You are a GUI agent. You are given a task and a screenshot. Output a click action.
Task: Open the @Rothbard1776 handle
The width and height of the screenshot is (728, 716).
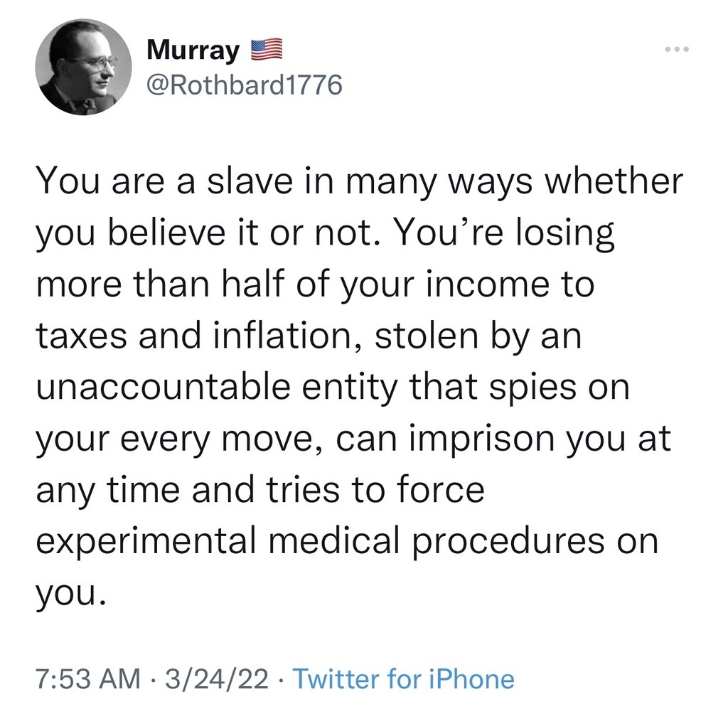[x=244, y=86]
